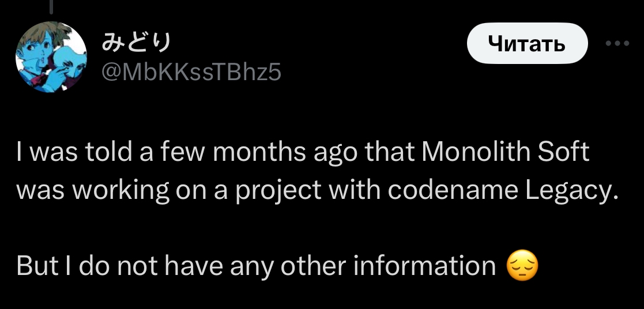Open the @MbKKssTBhz5 handle link
This screenshot has height=309, width=644.
pos(191,72)
